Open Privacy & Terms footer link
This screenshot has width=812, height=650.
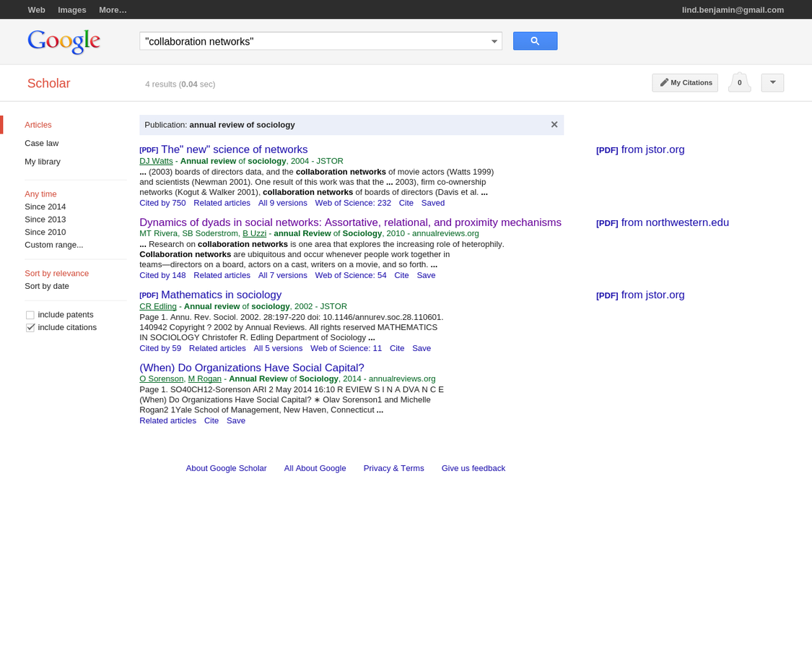pos(393,469)
